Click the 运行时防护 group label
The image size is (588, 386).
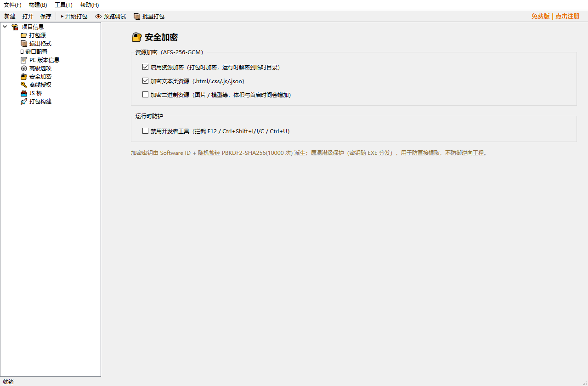149,116
